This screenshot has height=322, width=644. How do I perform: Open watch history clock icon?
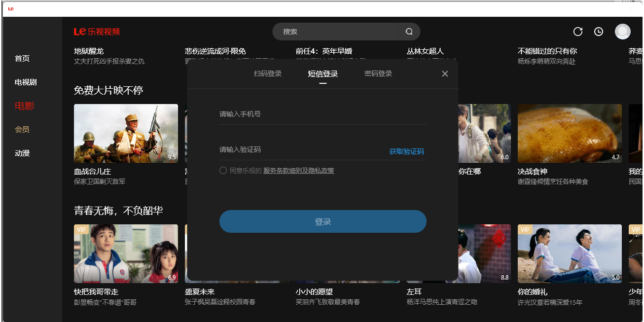tap(599, 32)
